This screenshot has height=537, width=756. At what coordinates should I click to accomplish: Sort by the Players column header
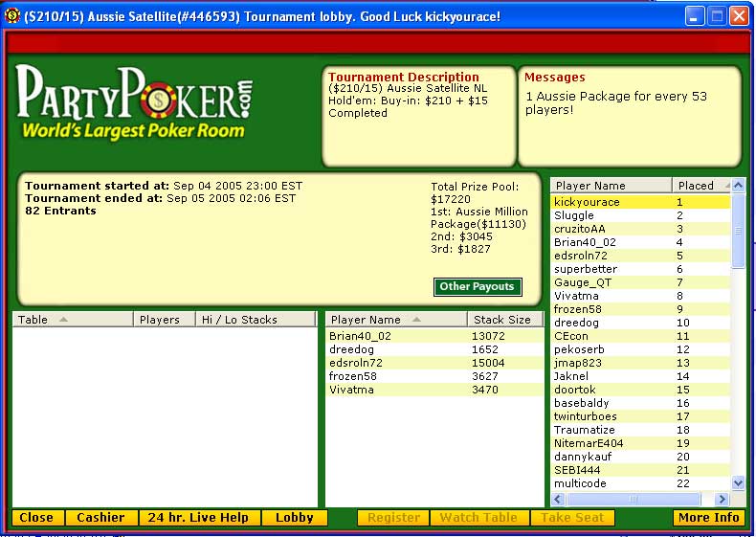tap(165, 320)
